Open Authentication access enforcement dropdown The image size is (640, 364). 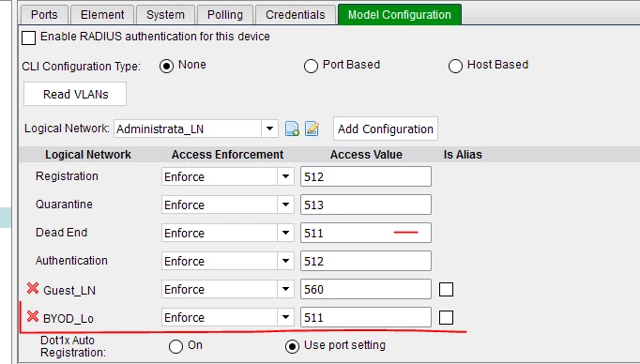coord(285,261)
